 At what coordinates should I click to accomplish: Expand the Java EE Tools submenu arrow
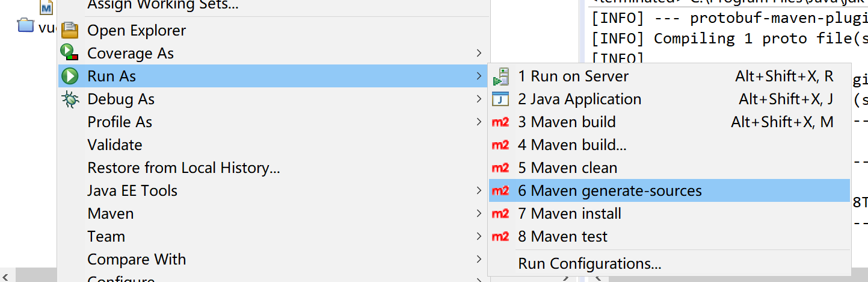(479, 190)
